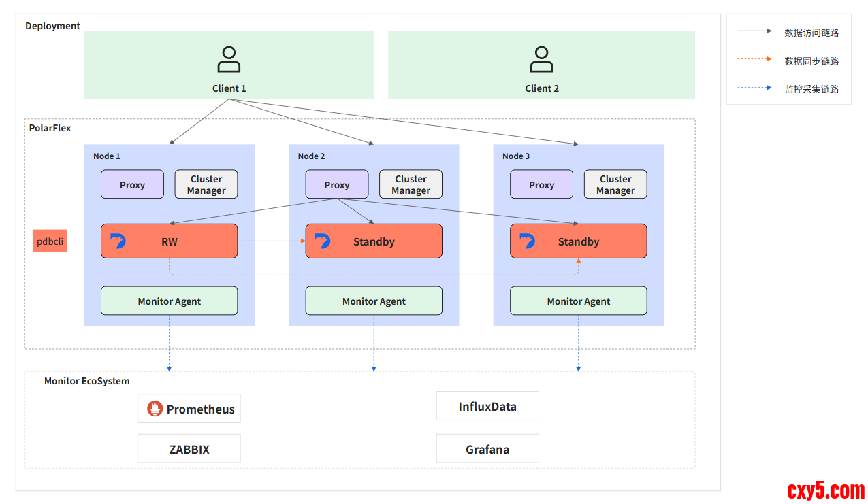Click the gray data access arrow in legend
868x504 pixels.
pyautogui.click(x=754, y=31)
